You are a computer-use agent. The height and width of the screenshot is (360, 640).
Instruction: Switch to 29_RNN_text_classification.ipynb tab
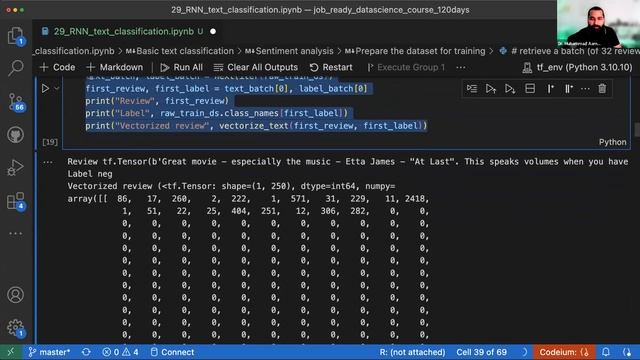[x=123, y=31]
